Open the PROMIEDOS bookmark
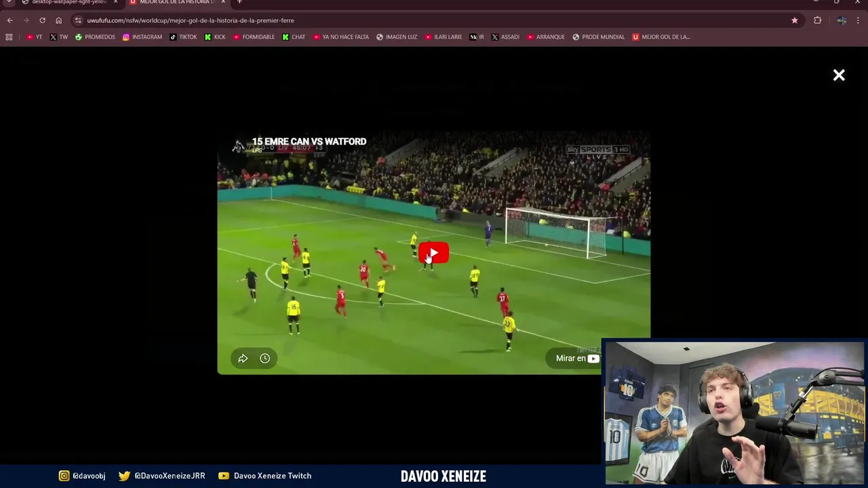This screenshot has width=868, height=488. click(x=95, y=37)
